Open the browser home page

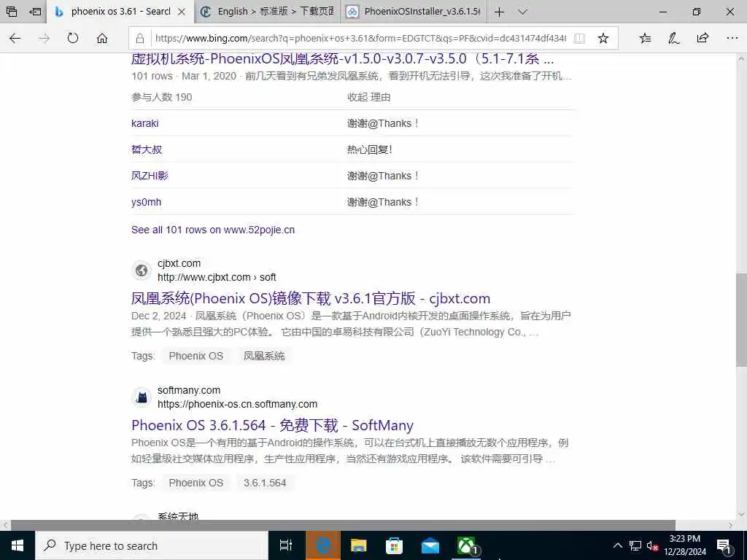(x=102, y=38)
